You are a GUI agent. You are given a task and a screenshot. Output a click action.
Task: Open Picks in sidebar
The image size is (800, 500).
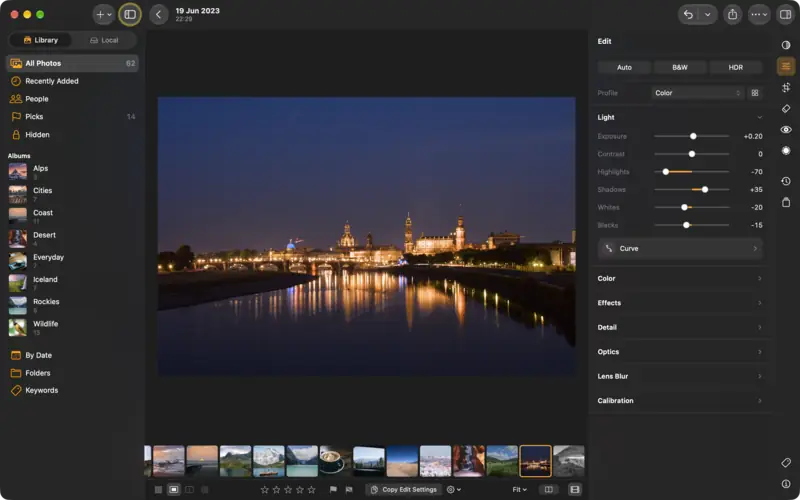(72, 117)
